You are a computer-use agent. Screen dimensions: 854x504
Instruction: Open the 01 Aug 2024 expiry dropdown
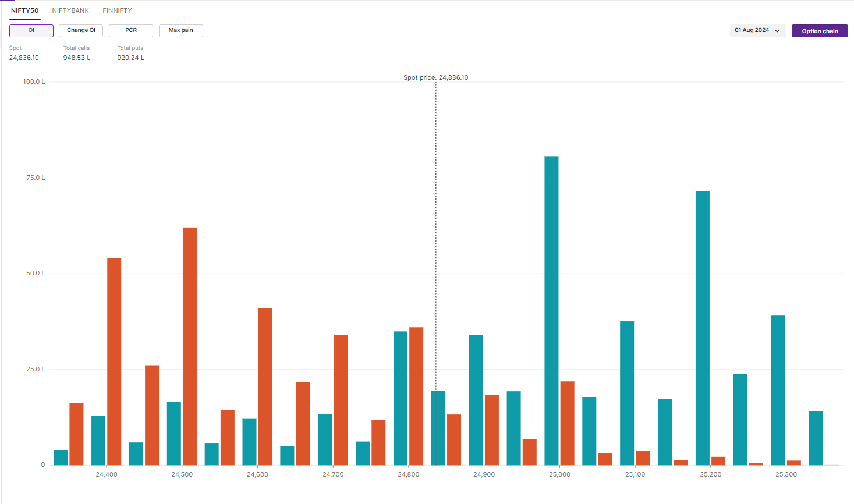(758, 31)
